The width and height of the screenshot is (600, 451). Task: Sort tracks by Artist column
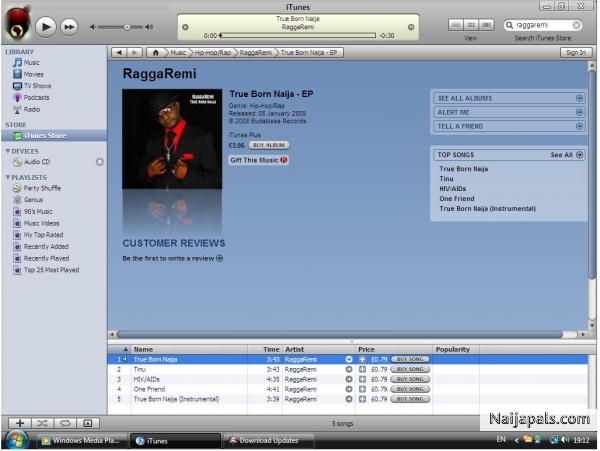319,350
